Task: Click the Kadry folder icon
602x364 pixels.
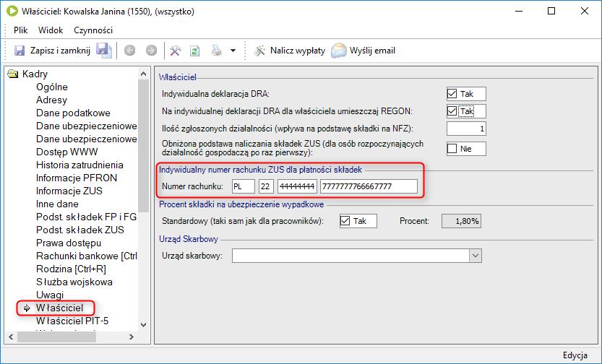Action: [x=13, y=74]
